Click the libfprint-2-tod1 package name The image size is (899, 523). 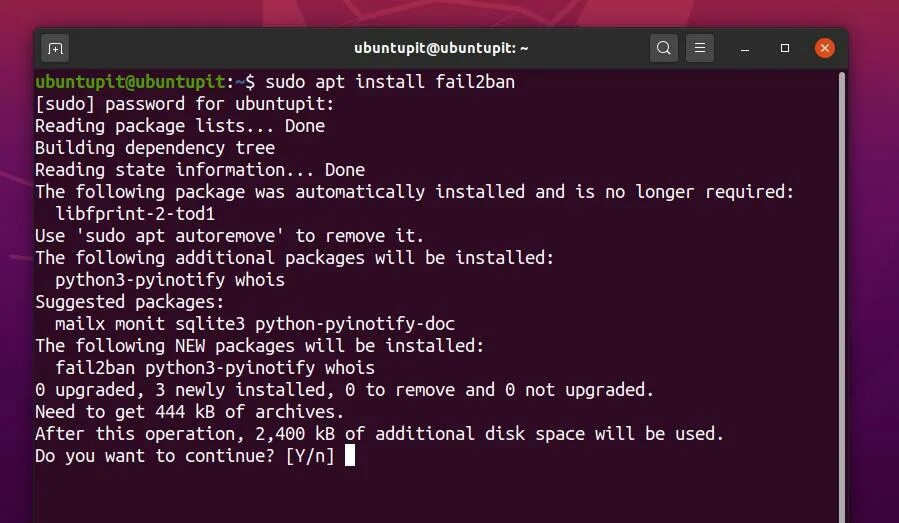click(135, 214)
